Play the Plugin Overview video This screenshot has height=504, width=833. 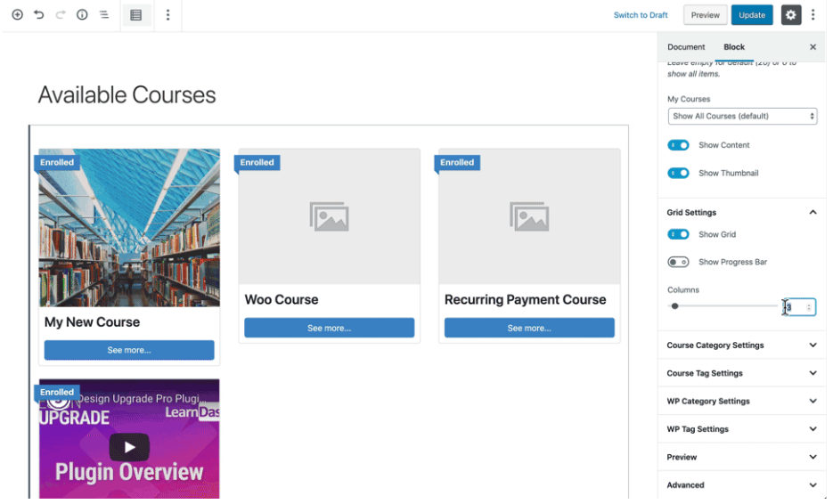(129, 447)
